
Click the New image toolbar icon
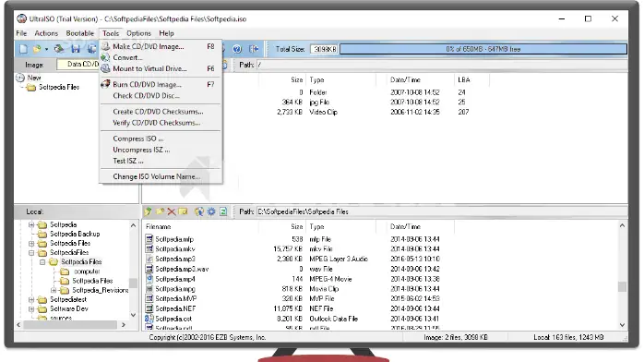pyautogui.click(x=23, y=49)
